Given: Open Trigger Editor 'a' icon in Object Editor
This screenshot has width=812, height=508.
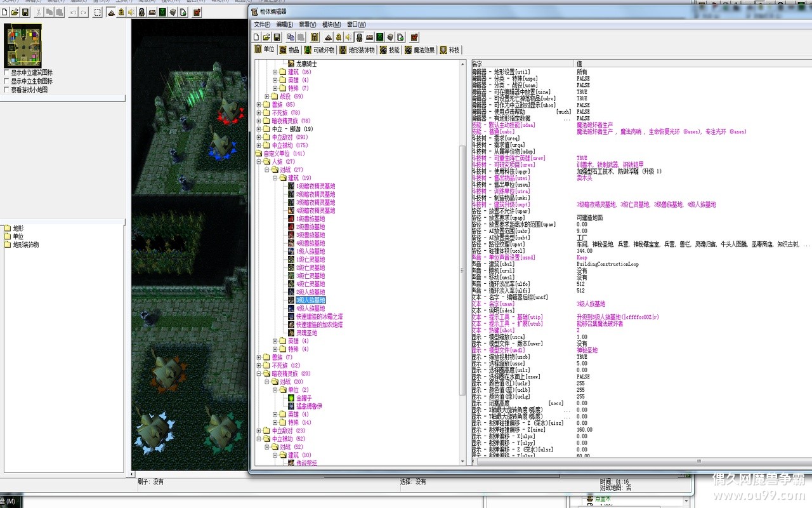Looking at the screenshot, I should (x=339, y=37).
